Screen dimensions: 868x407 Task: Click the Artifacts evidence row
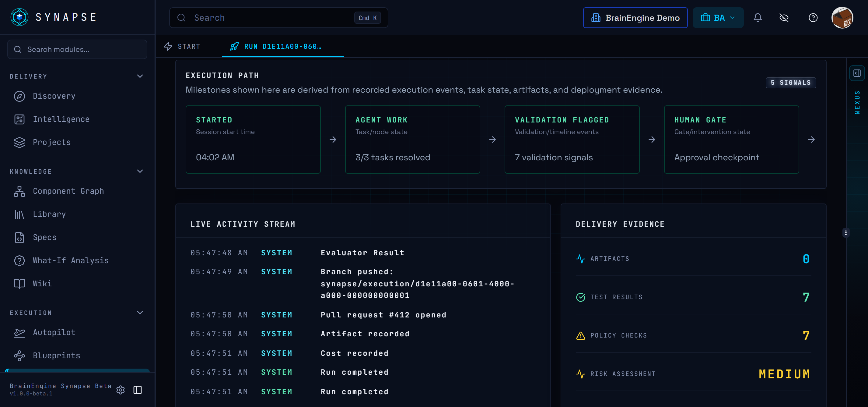coord(693,259)
